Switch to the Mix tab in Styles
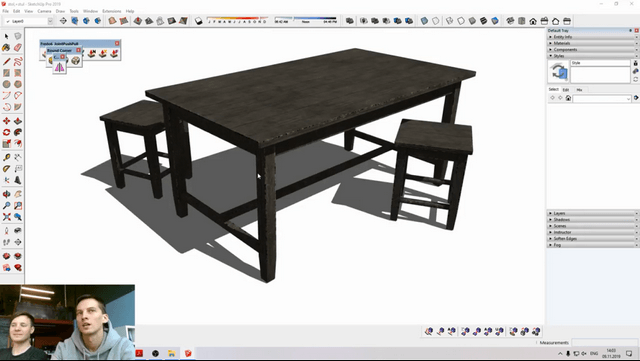Viewport: 640px width, 361px height. pos(579,89)
